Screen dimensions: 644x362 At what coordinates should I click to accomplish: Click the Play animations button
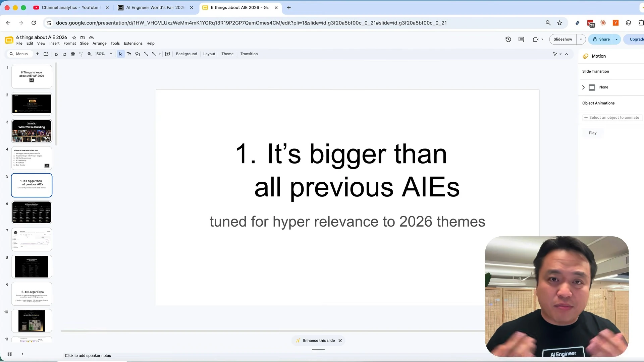click(x=593, y=133)
